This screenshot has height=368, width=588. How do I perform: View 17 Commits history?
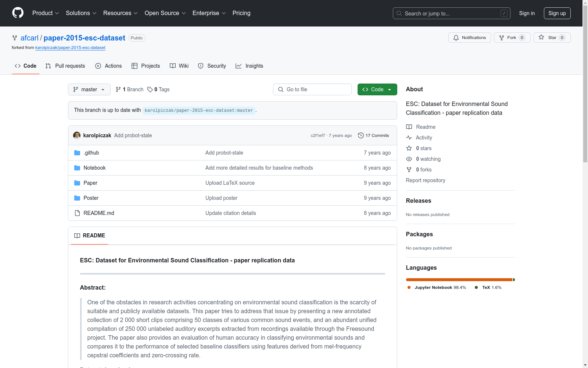[x=373, y=135]
